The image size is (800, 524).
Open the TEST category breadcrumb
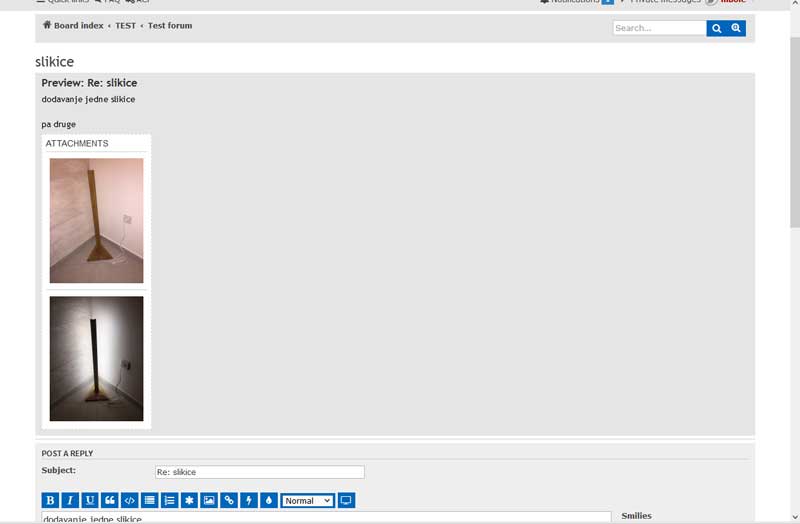coord(126,26)
